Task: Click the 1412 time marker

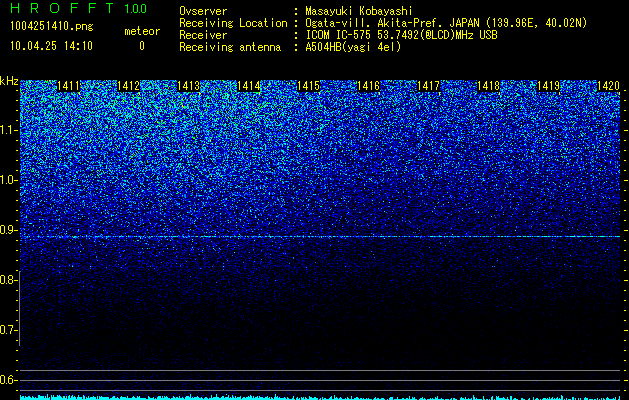Action: (x=128, y=86)
